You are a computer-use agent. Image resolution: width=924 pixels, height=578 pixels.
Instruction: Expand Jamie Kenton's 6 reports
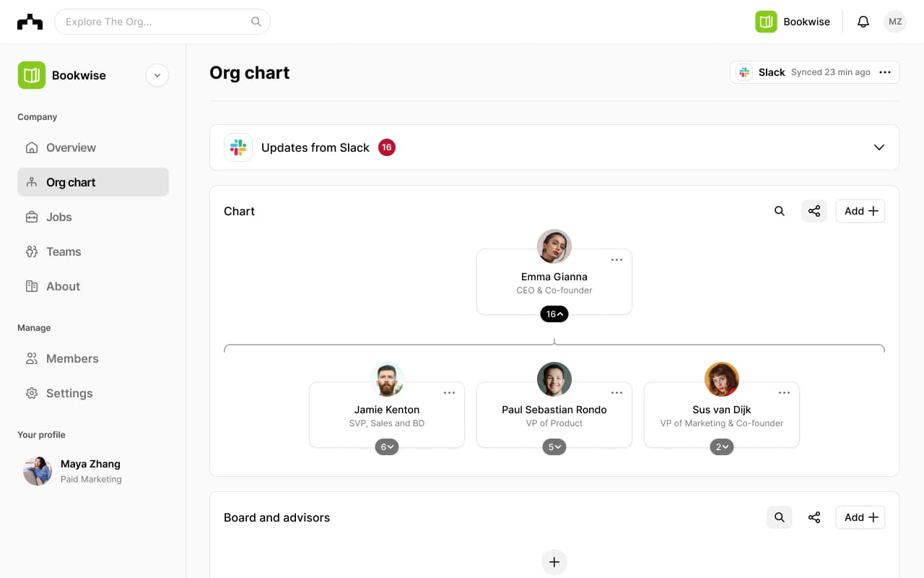pos(387,447)
